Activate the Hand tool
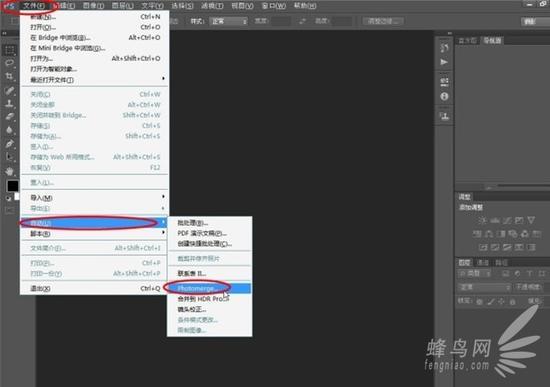The image size is (550, 387). coord(10,171)
